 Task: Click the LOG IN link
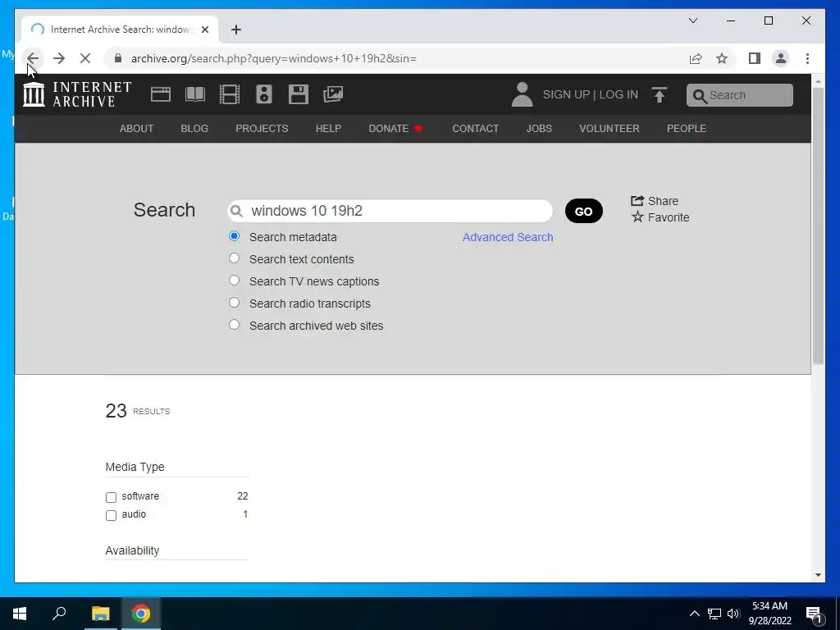click(619, 94)
